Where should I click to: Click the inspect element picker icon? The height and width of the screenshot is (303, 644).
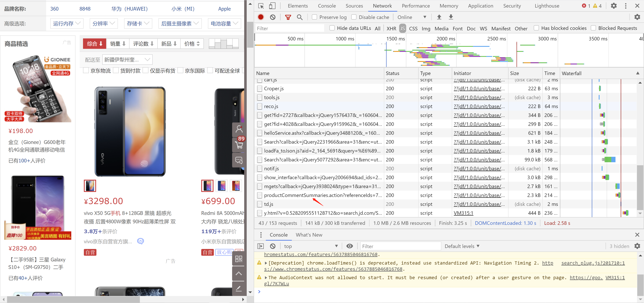(x=261, y=6)
